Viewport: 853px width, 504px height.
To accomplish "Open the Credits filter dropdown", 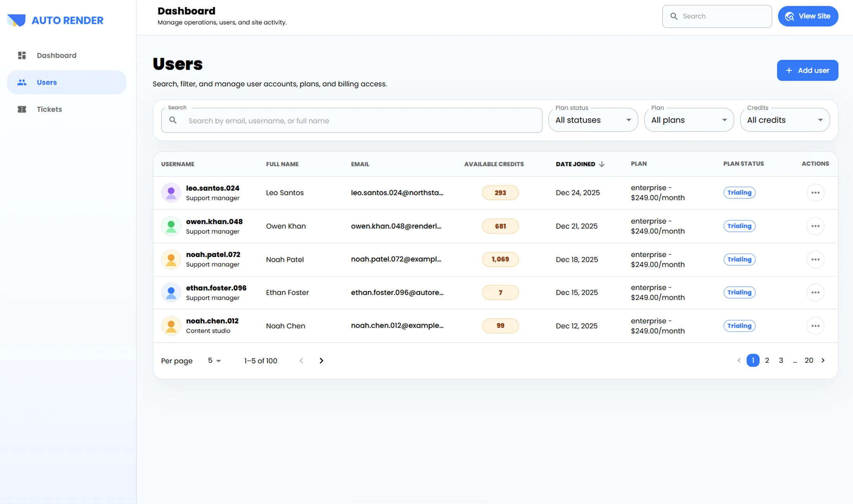I will [785, 120].
